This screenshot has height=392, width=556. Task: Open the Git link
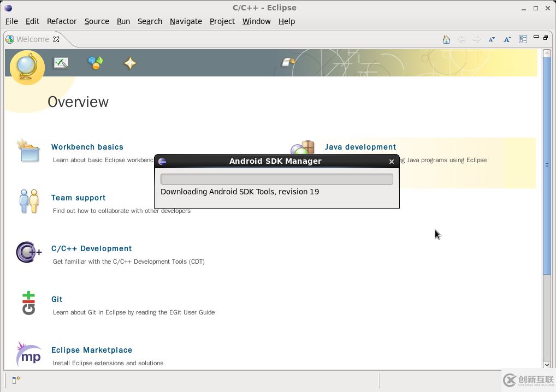57,299
